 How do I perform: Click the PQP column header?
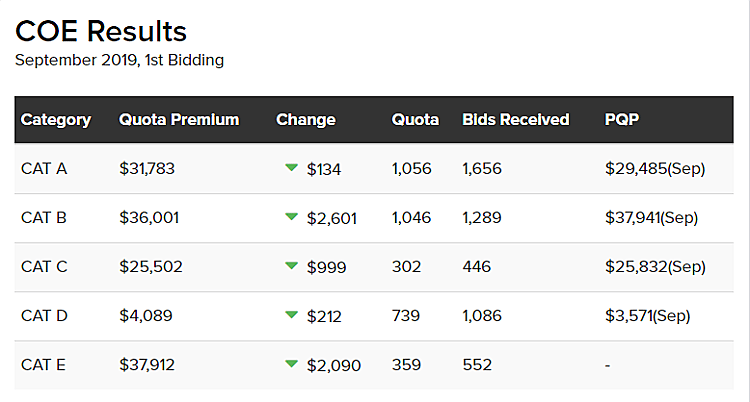pos(622,120)
